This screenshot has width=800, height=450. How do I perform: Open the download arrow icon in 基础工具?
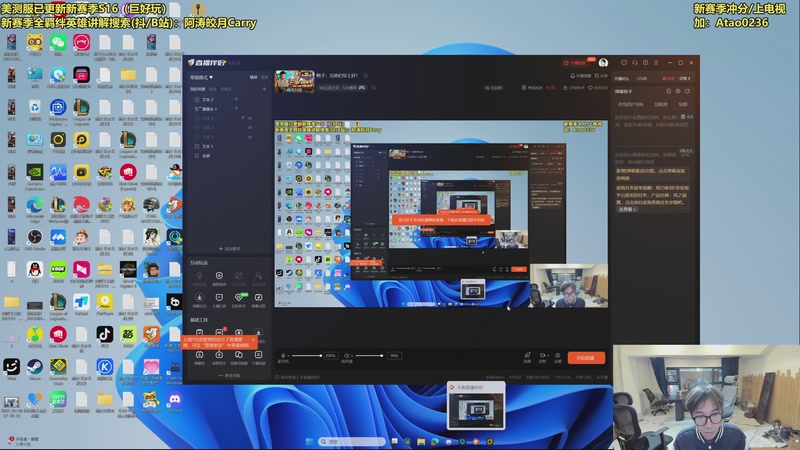[259, 332]
